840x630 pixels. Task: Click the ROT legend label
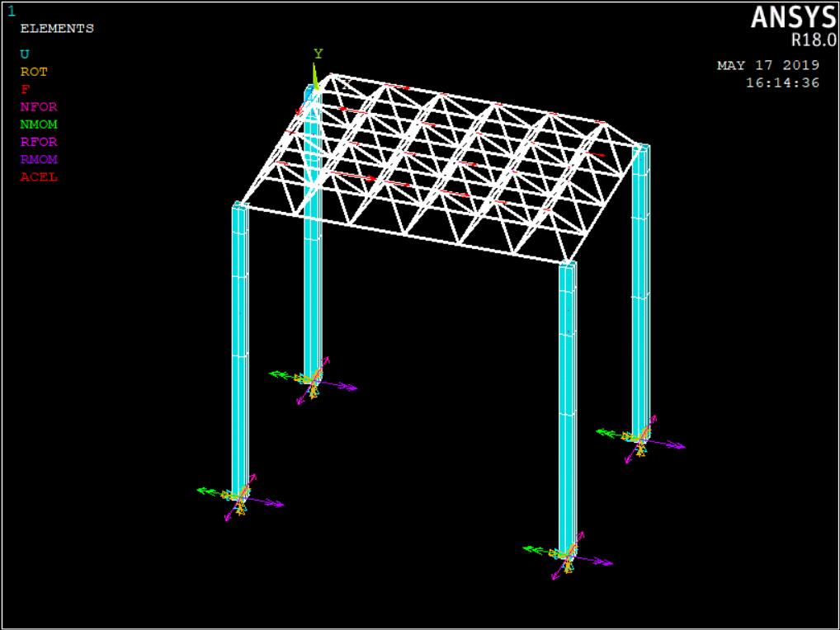click(x=34, y=72)
